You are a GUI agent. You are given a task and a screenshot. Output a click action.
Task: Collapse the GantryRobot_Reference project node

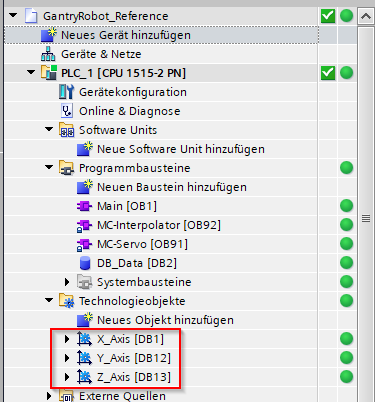coord(13,15)
